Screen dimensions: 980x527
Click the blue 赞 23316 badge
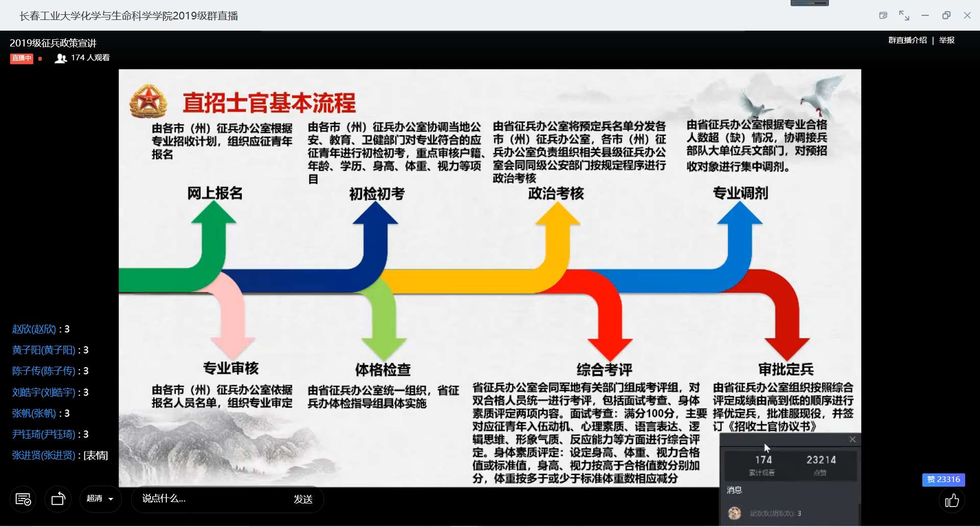point(943,480)
